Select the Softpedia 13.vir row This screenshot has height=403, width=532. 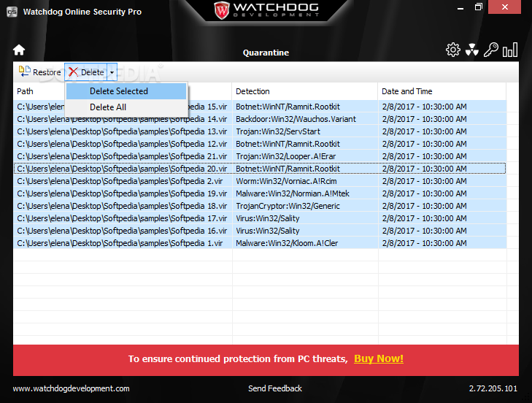(x=260, y=131)
